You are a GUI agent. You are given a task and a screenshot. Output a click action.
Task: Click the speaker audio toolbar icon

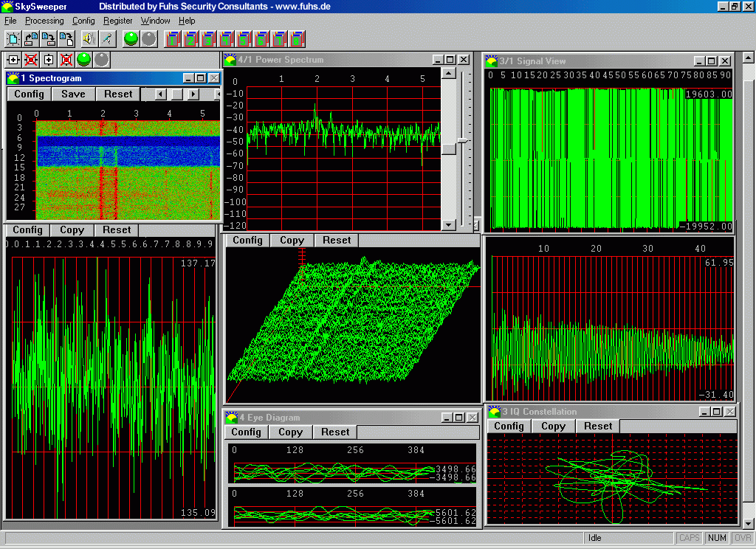coord(89,38)
